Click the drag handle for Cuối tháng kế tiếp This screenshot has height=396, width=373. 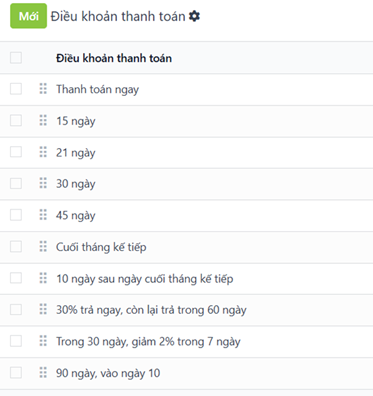[x=43, y=246]
